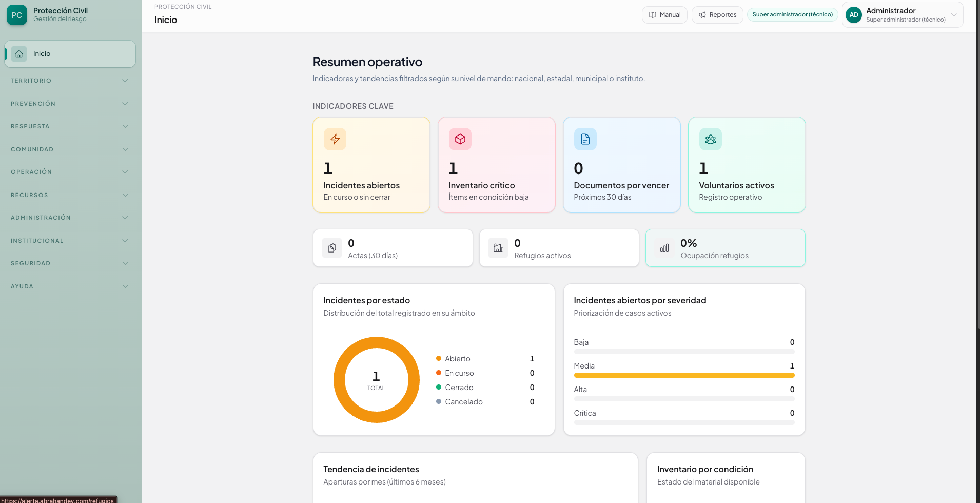Open the Reportes button
Viewport: 980px width, 503px height.
coord(717,15)
